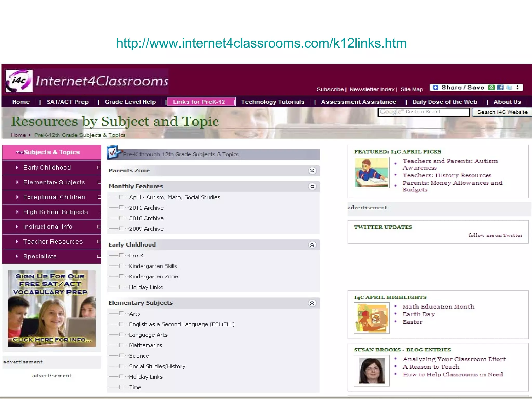The image size is (532, 399).
Task: Click the Subscribe link
Action: coord(330,89)
